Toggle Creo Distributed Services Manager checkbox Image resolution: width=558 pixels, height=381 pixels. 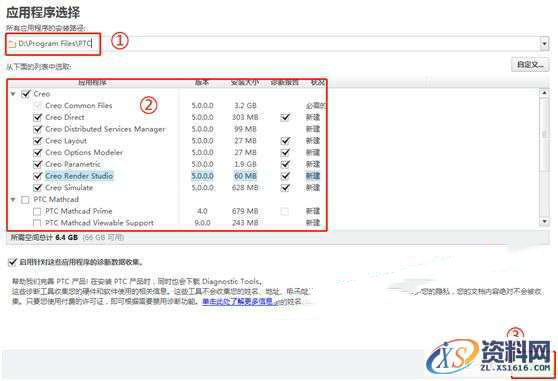tap(37, 129)
